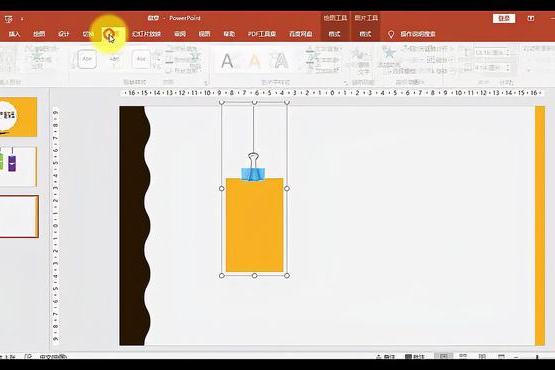Select the first slide thumbnail
Screen dimensions: 555x370
click(x=18, y=117)
